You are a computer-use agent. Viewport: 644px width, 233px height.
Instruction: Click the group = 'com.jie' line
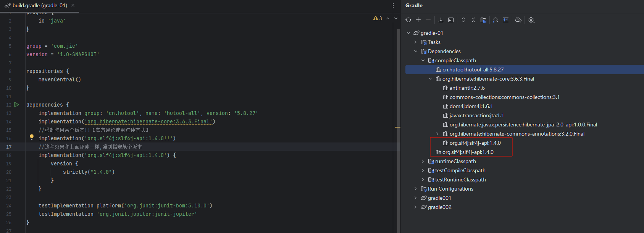pos(52,46)
